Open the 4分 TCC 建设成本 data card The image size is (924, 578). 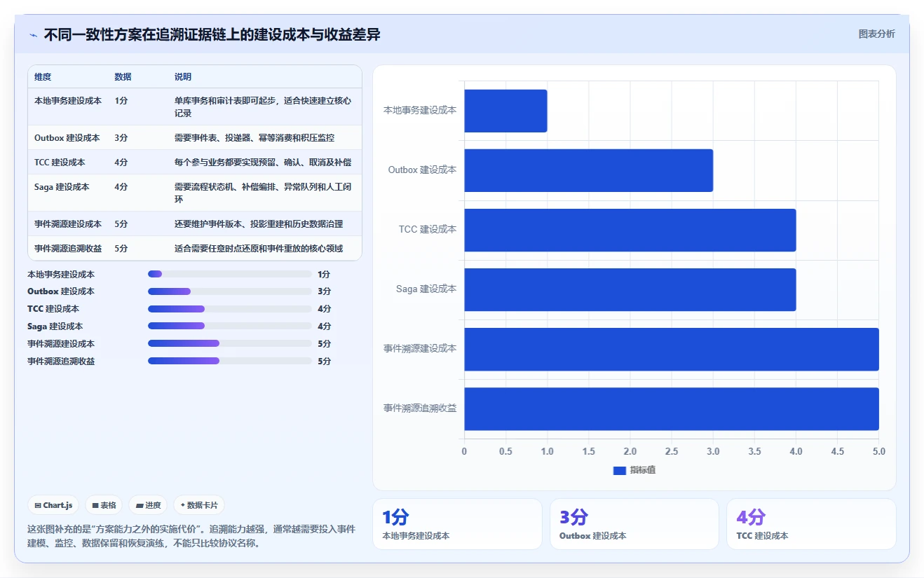pyautogui.click(x=811, y=524)
